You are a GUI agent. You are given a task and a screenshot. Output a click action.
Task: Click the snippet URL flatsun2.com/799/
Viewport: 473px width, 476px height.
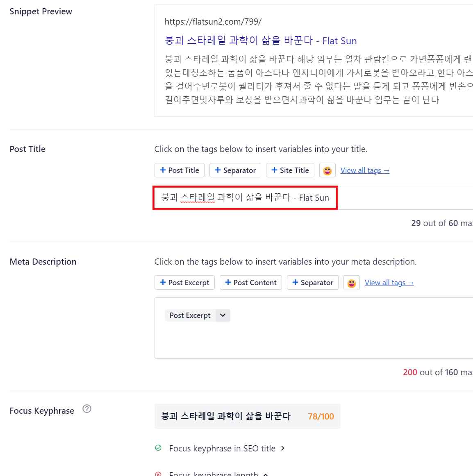coord(213,22)
